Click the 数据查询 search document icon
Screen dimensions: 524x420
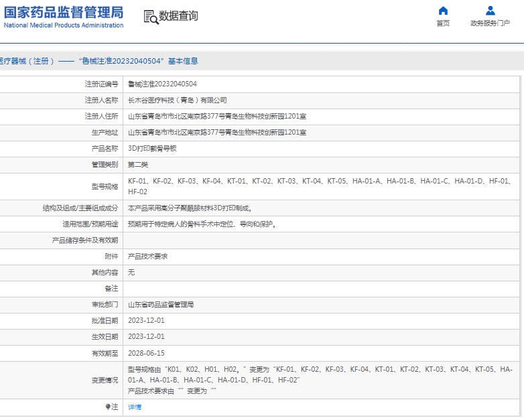151,17
